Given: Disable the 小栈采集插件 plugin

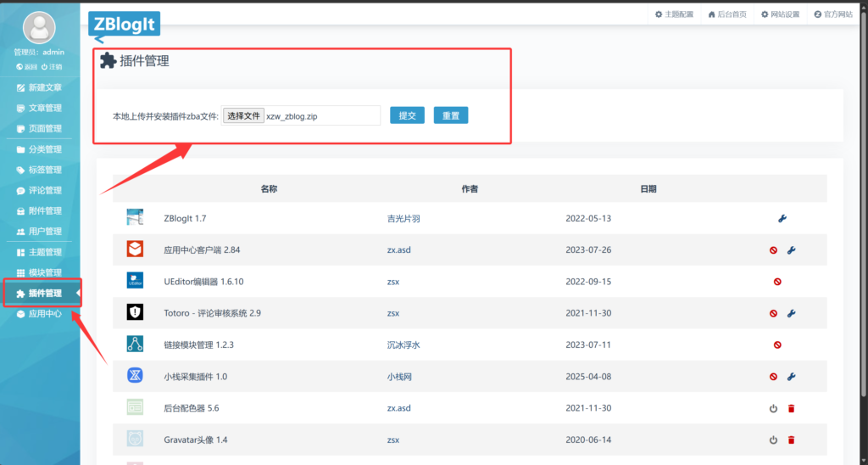Looking at the screenshot, I should tap(773, 376).
